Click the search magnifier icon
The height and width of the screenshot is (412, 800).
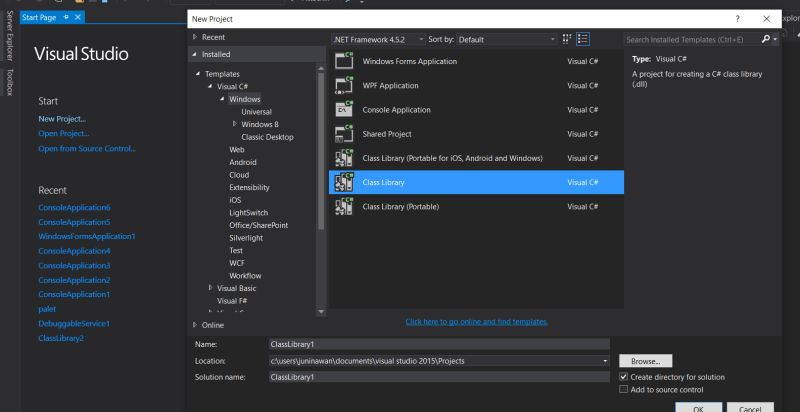click(x=766, y=39)
